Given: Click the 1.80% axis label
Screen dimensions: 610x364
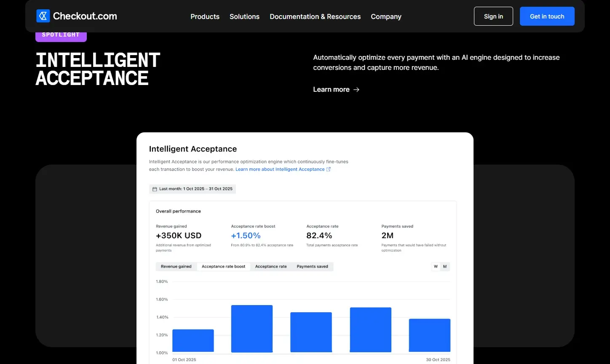Looking at the screenshot, I should tap(162, 282).
